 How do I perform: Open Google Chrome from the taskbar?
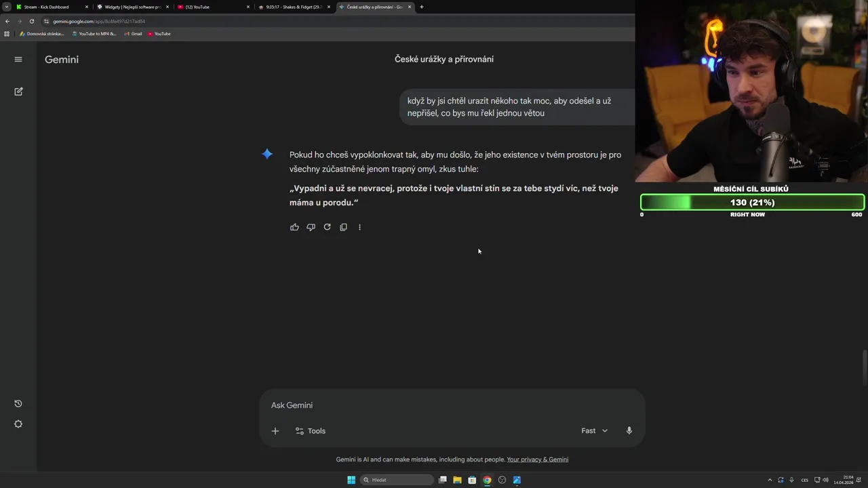pos(487,480)
